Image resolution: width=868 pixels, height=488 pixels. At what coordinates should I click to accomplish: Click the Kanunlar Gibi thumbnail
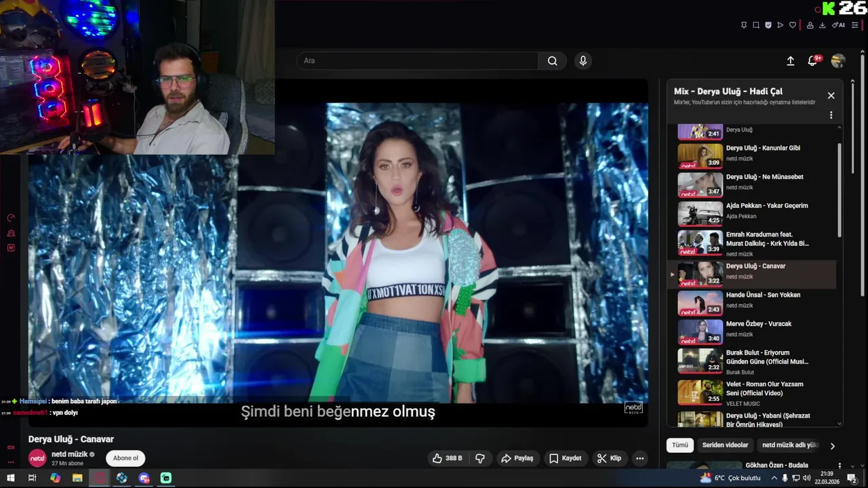[x=700, y=156]
